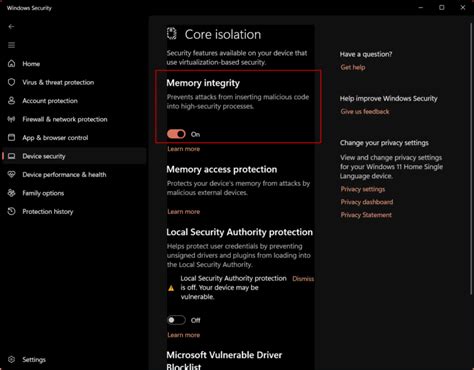
Task: Select the Virus & threat protection shield icon
Action: click(11, 82)
